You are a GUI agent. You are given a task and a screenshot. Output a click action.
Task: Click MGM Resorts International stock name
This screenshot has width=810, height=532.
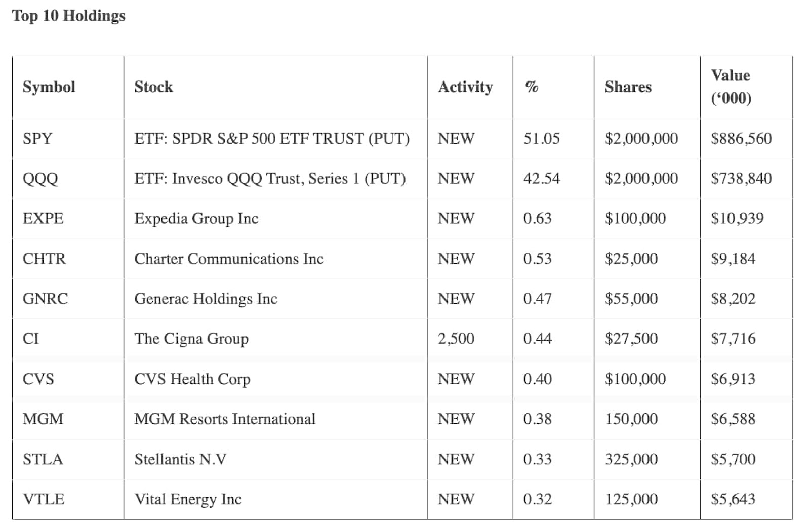click(225, 419)
